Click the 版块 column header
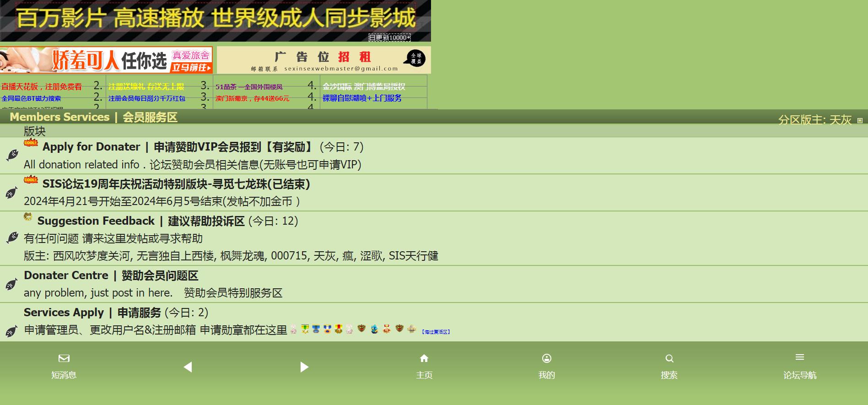Viewport: 868px width, 405px height. pos(35,131)
